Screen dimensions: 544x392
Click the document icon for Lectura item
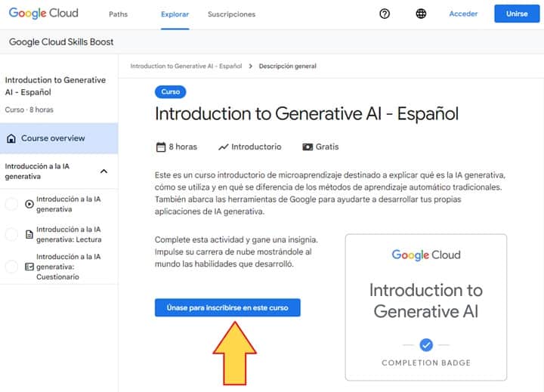pyautogui.click(x=29, y=234)
